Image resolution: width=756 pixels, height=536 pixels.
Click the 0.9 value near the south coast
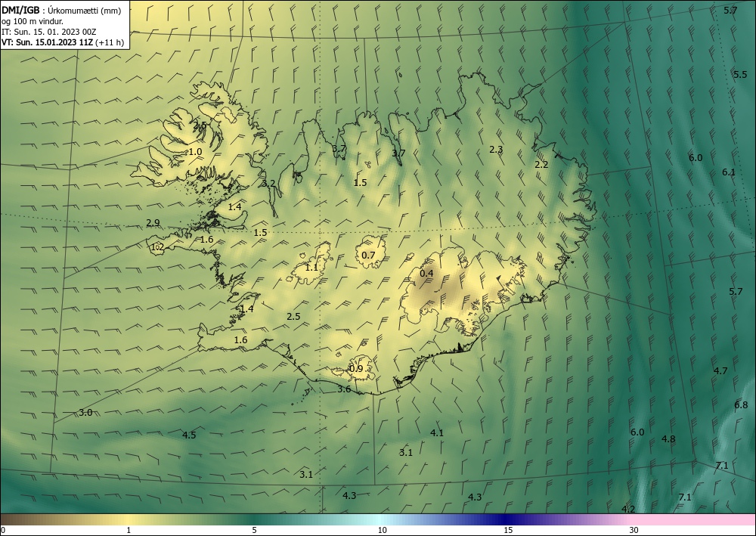click(x=356, y=369)
